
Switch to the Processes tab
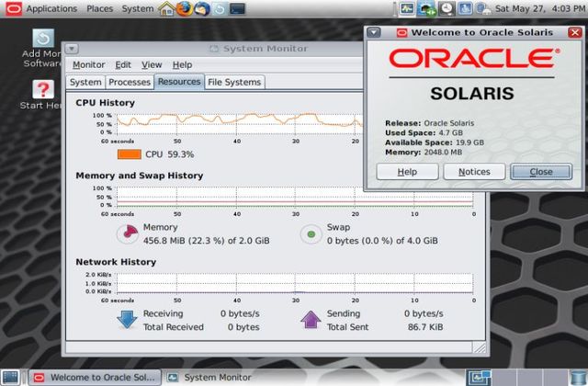coord(130,82)
